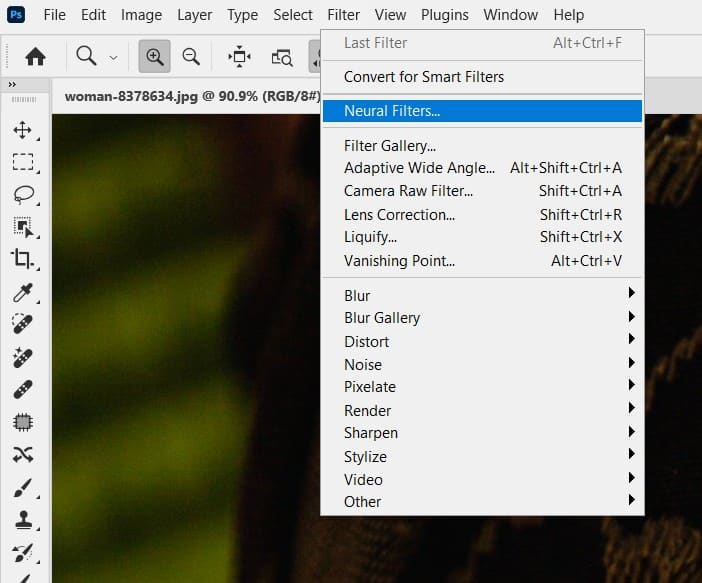Open Camera Raw Filter
Screen dimensions: 702x583
[482, 191]
